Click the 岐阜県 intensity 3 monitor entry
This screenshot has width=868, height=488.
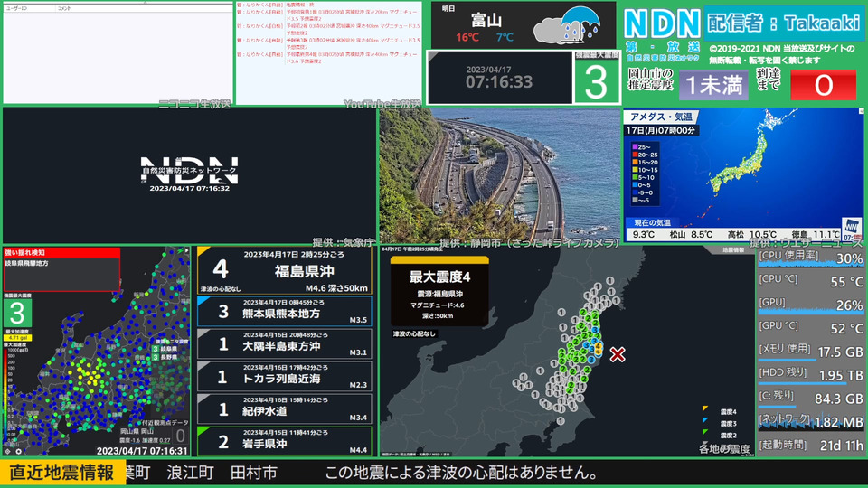coord(165,349)
